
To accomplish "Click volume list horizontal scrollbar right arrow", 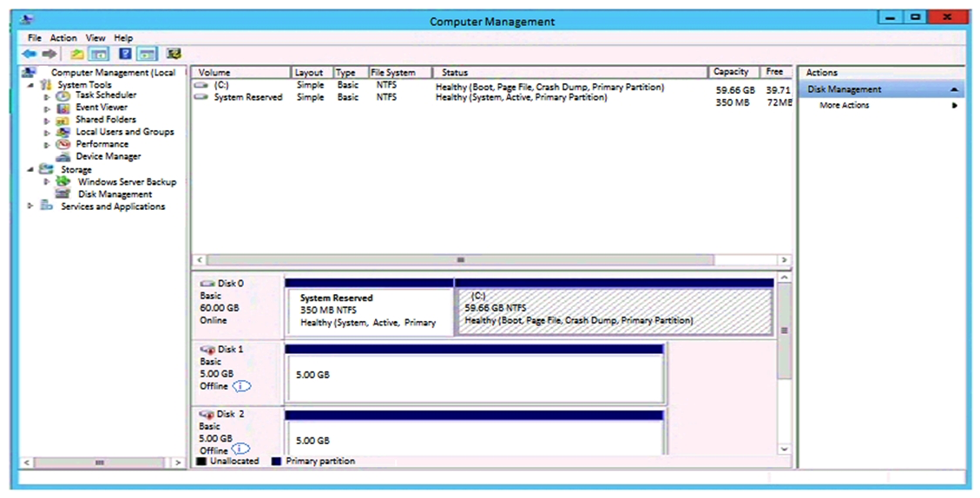I will [x=784, y=260].
